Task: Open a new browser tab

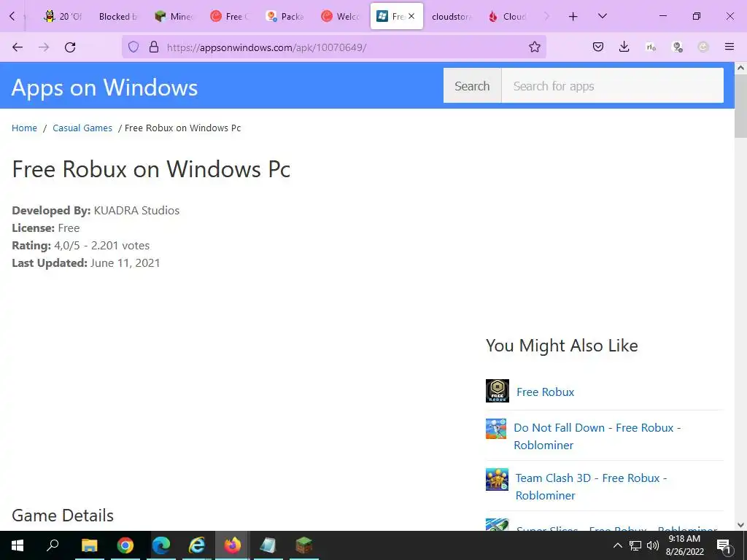Action: 573,17
